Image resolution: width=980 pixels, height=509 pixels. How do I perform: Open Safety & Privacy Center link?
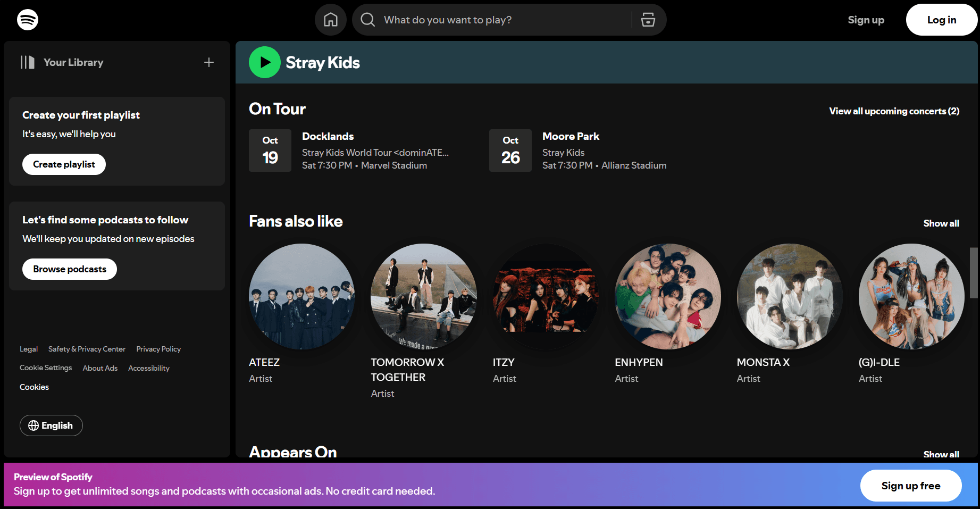pyautogui.click(x=87, y=349)
